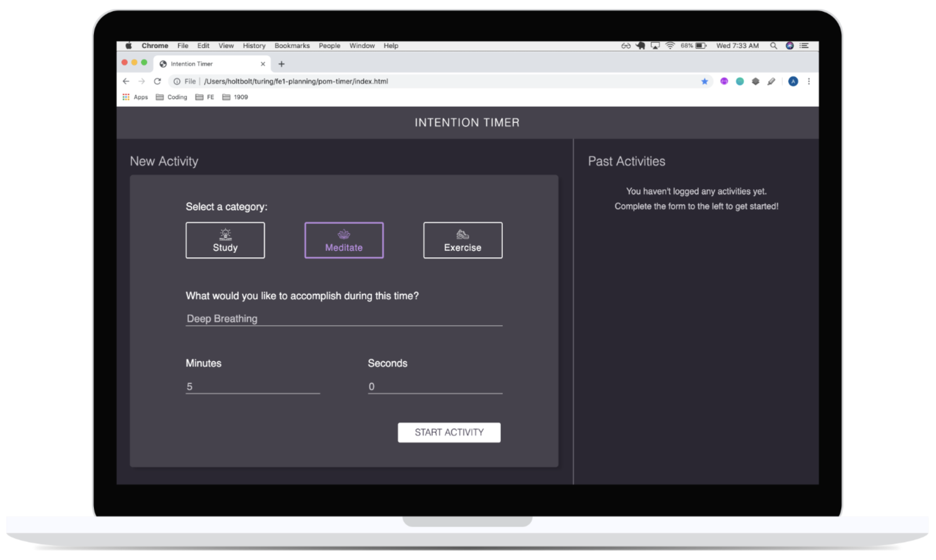The width and height of the screenshot is (936, 560).
Task: Open the History menu
Action: (x=254, y=46)
